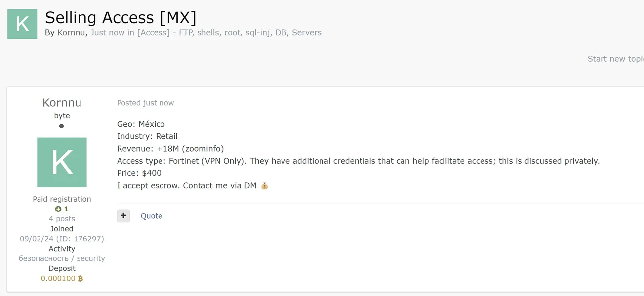Click the 'Selling Access [MX]' topic title
Image resolution: width=644 pixels, height=296 pixels.
pos(121,18)
